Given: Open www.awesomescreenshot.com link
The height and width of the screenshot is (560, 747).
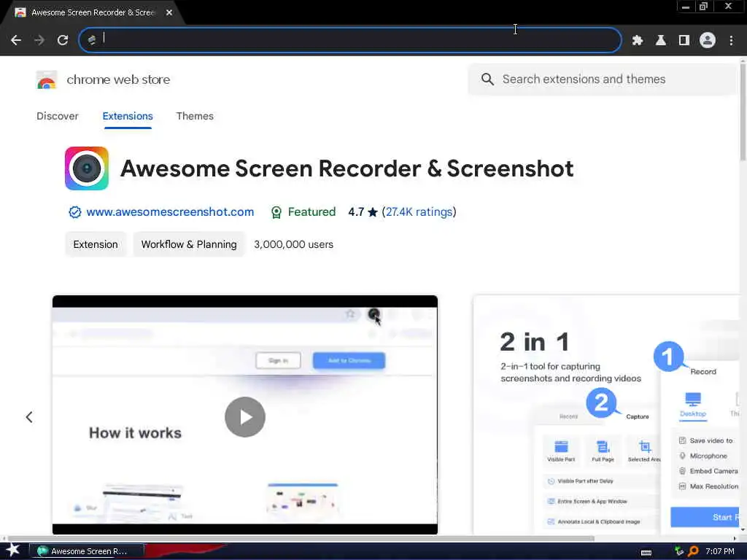Looking at the screenshot, I should 170,212.
